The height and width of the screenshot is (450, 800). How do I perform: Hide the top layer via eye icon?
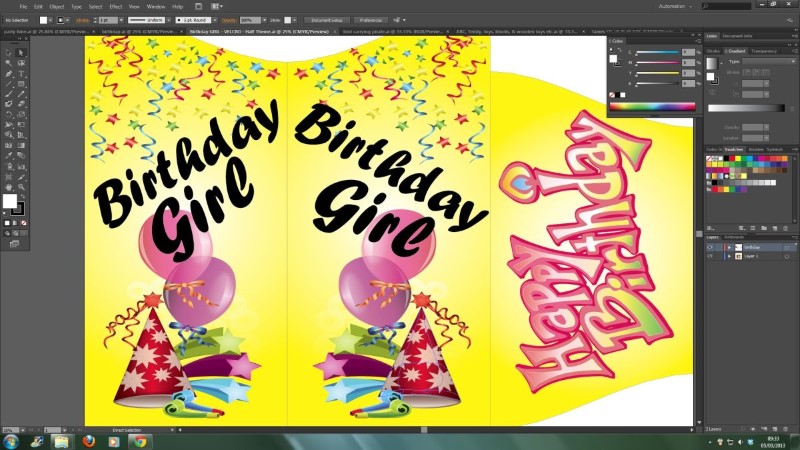click(x=710, y=247)
